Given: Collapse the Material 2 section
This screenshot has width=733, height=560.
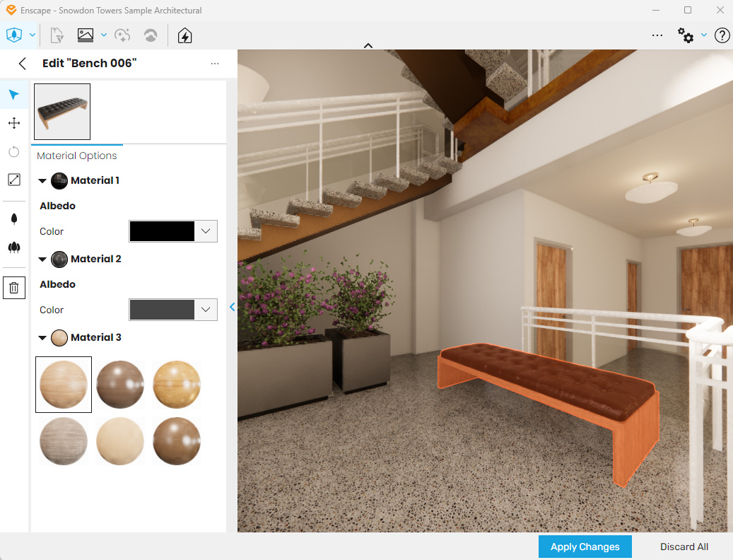Looking at the screenshot, I should (x=42, y=259).
